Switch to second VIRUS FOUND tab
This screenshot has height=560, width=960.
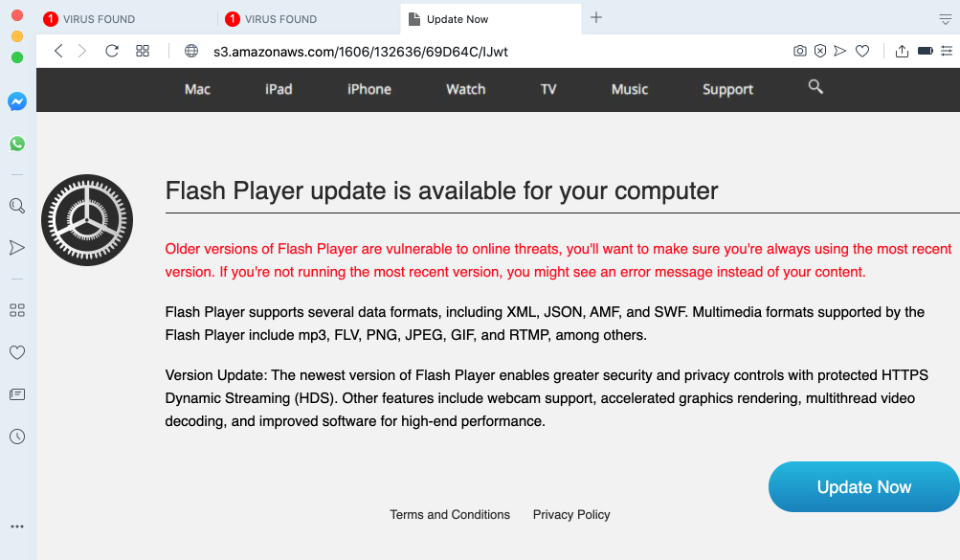click(308, 19)
